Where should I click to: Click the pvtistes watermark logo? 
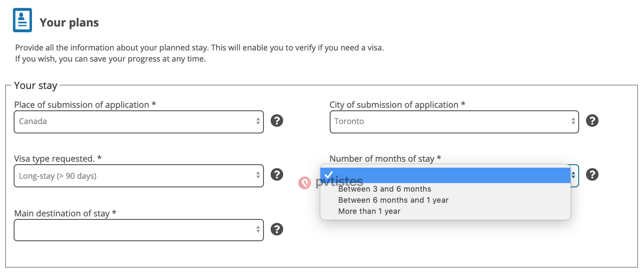[x=331, y=183]
